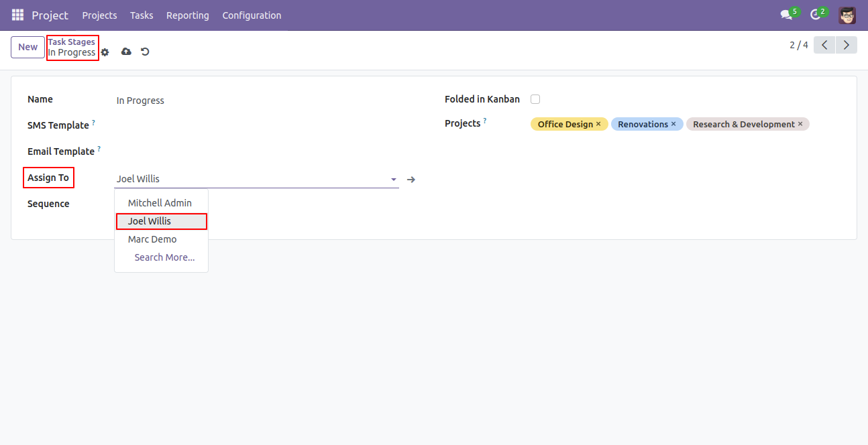Show SMS Template help tooltip
868x445 pixels.
pos(93,123)
